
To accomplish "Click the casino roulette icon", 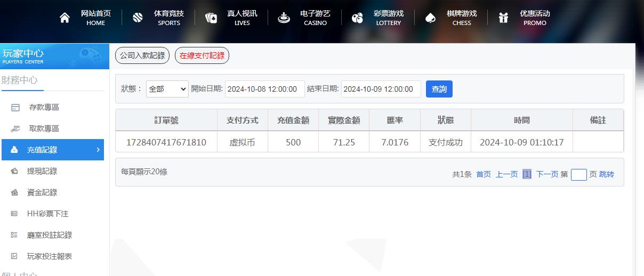I will pyautogui.click(x=284, y=18).
